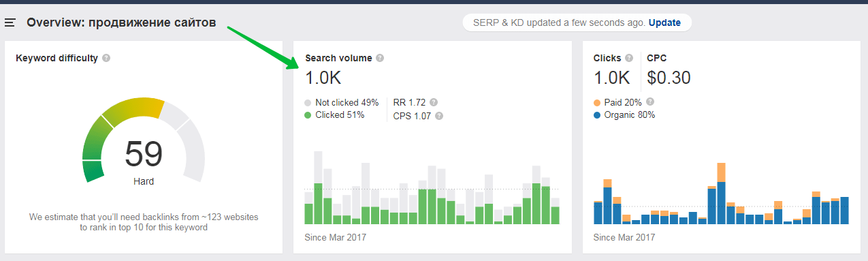Click the last blue bar in Clicks chart
Viewport: 868px width, 261px height.
[x=845, y=211]
